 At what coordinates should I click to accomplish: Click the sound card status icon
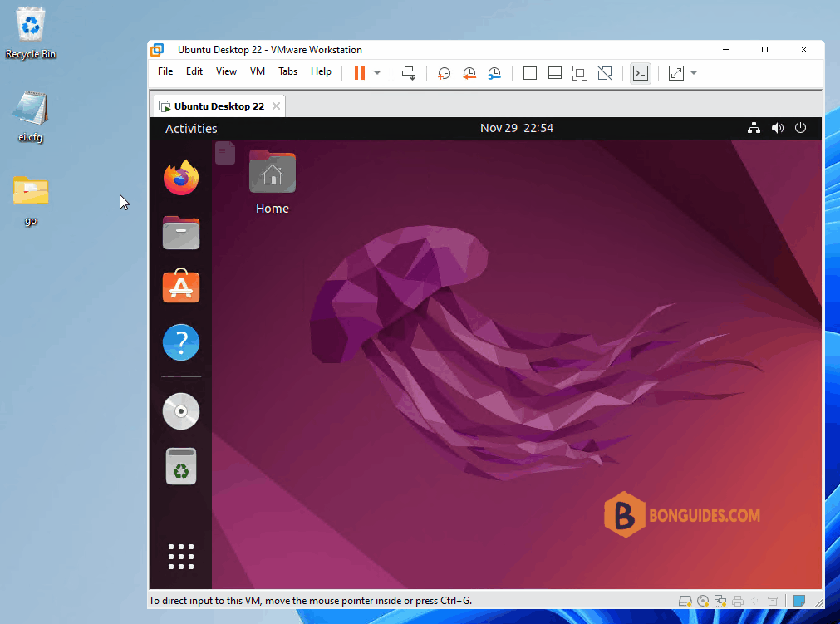pos(755,601)
